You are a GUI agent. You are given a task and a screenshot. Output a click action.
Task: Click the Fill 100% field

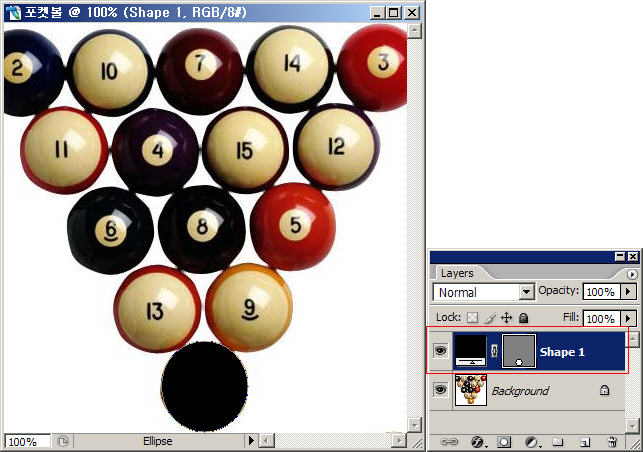point(601,318)
